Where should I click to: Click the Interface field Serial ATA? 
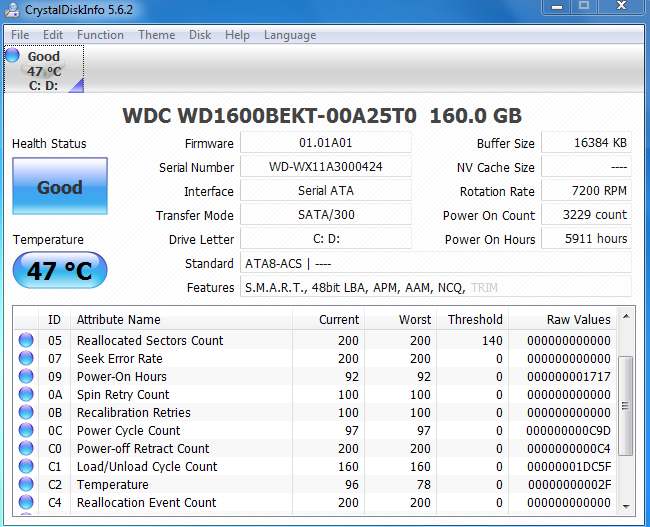tap(326, 191)
